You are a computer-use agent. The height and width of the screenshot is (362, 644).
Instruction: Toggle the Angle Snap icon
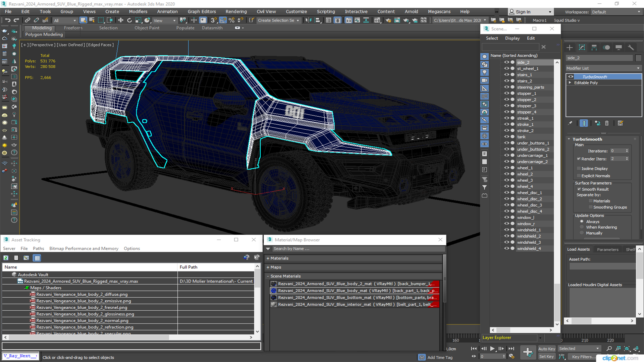pos(223,20)
